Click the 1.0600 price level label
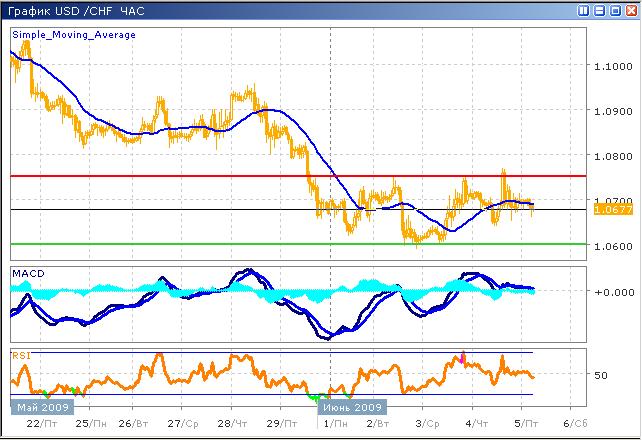The height and width of the screenshot is (440, 642). coord(610,246)
